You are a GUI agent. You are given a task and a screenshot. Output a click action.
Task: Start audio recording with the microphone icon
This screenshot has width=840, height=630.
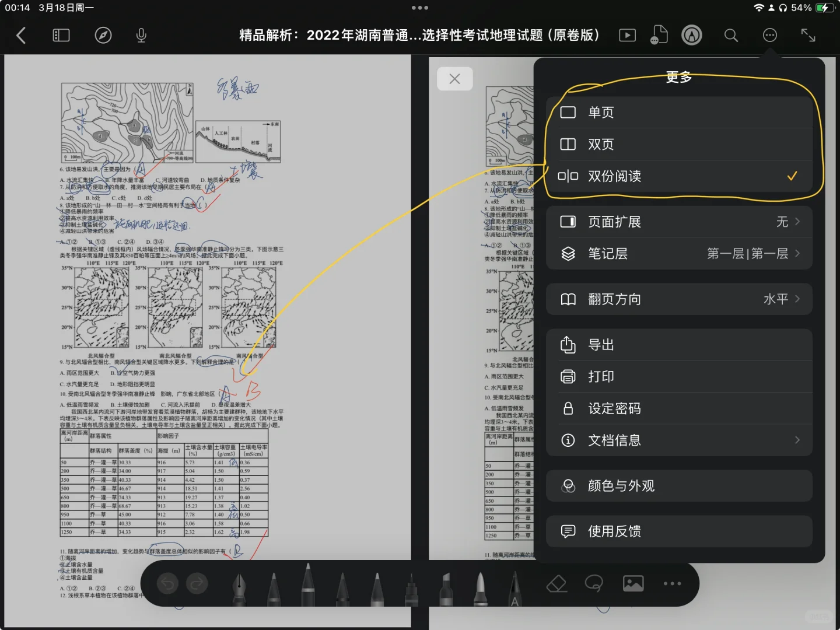pos(141,36)
